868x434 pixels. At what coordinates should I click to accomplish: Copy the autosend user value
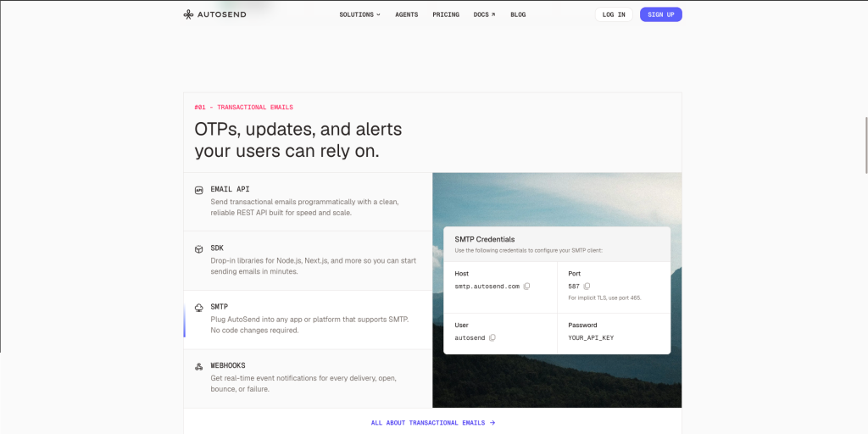click(x=492, y=337)
